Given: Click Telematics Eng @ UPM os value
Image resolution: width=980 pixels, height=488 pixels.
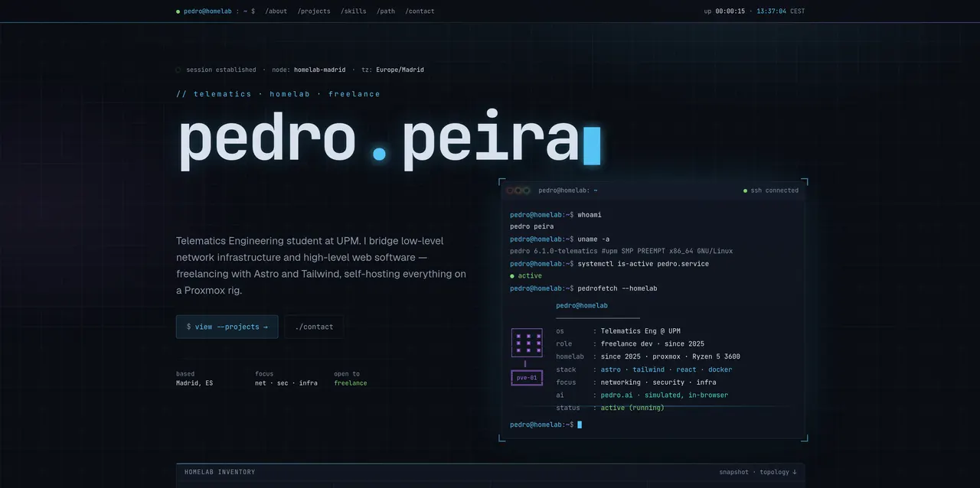Looking at the screenshot, I should (x=640, y=331).
